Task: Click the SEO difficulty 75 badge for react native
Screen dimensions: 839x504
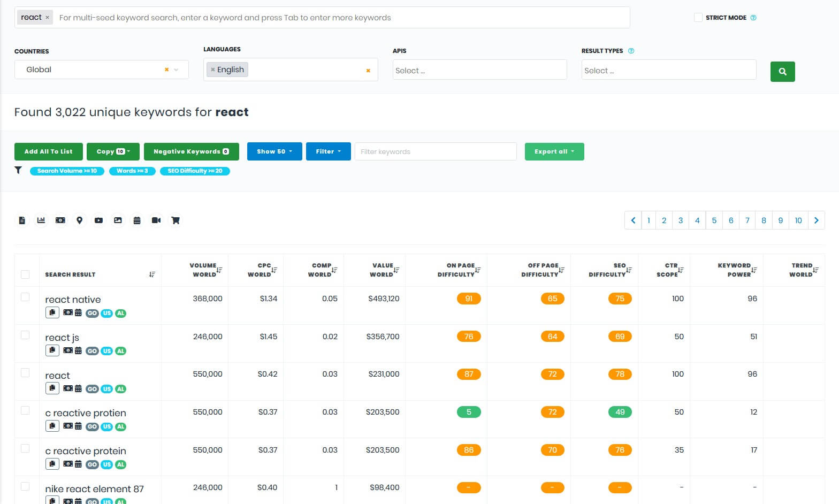Action: pyautogui.click(x=620, y=299)
